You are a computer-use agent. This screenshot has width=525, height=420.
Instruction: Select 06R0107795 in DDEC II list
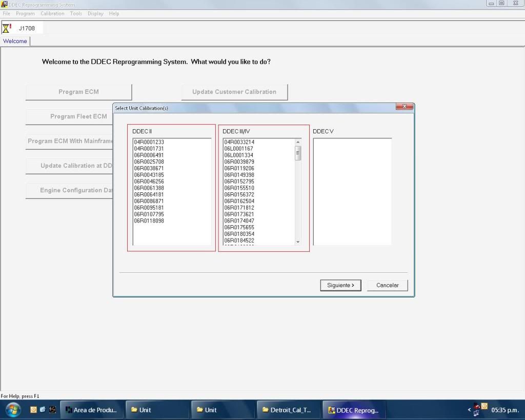point(149,214)
